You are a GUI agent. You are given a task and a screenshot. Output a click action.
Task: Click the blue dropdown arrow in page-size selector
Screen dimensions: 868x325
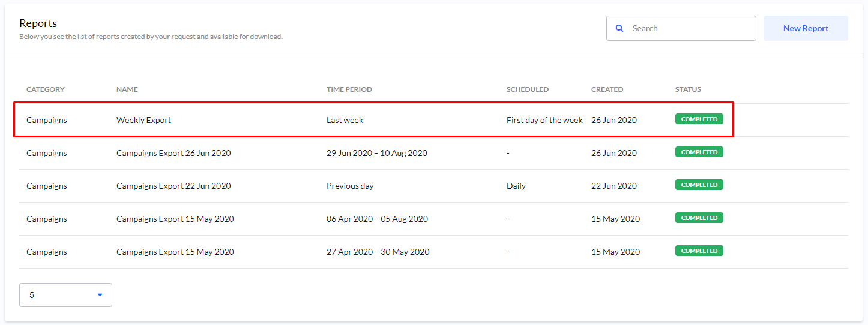click(100, 295)
